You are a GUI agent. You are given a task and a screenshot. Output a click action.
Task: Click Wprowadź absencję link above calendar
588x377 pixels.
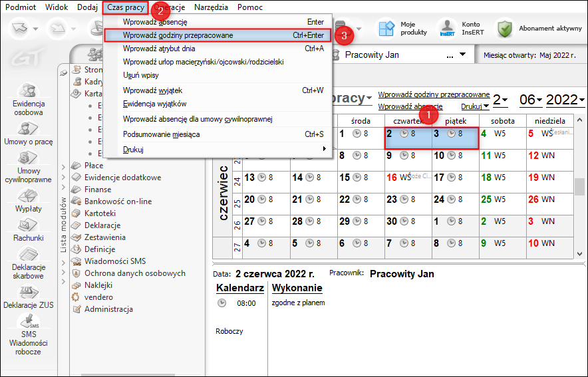coord(410,106)
